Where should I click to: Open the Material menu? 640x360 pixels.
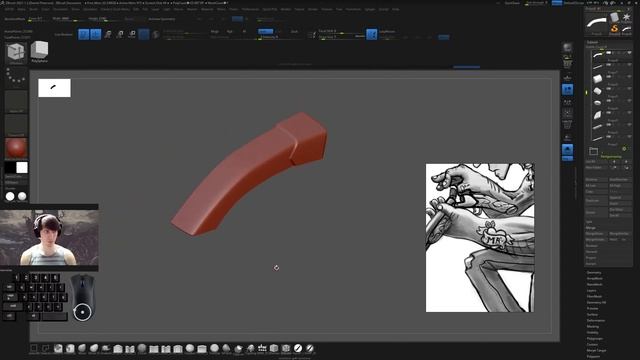tap(207, 9)
